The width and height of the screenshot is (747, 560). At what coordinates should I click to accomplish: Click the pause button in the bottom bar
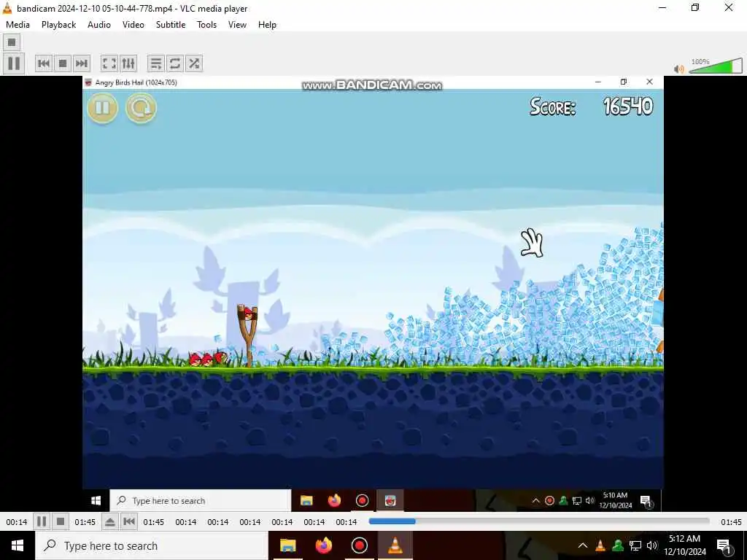42,521
